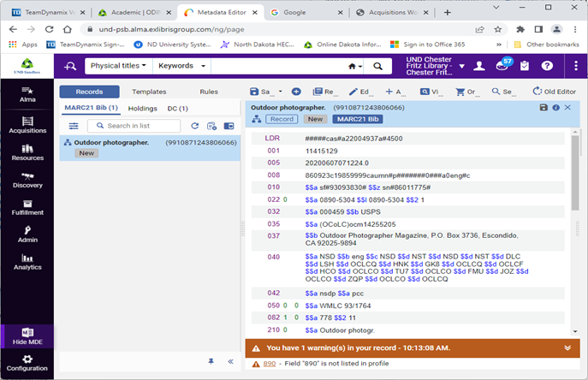Open the Fulfillment sidebar menu
Image resolution: width=588 pixels, height=380 pixels.
pyautogui.click(x=27, y=207)
